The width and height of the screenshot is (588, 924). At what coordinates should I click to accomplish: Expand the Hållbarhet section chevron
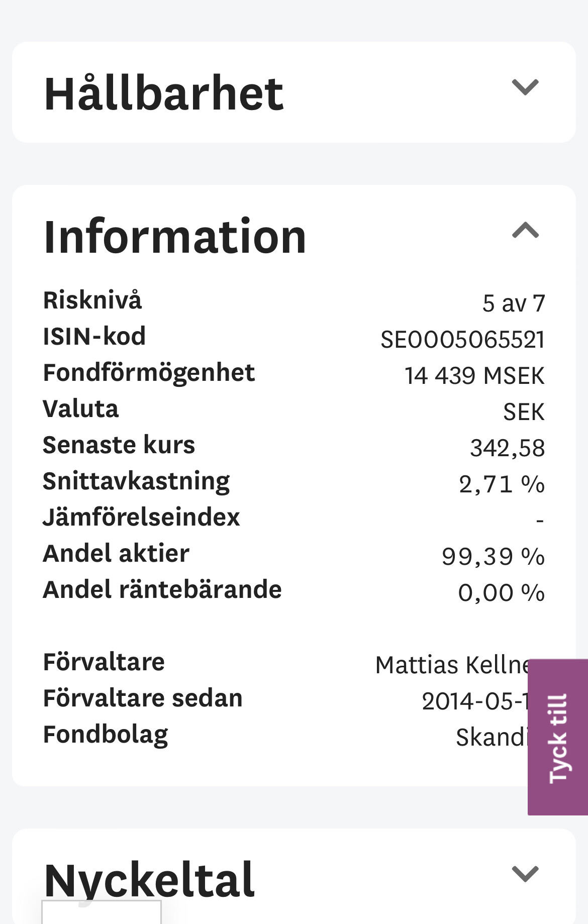pyautogui.click(x=525, y=87)
